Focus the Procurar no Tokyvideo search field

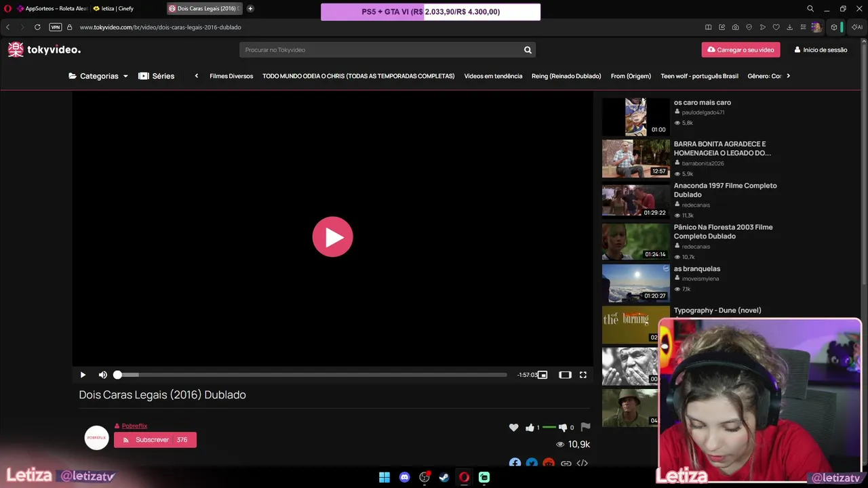(x=380, y=49)
